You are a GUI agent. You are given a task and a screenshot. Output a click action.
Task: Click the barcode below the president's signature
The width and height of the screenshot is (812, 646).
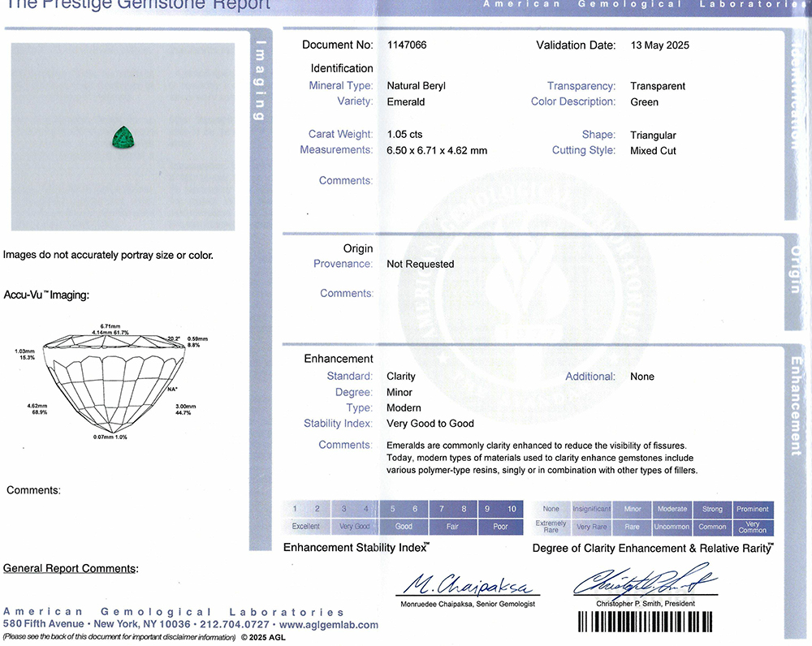[645, 622]
